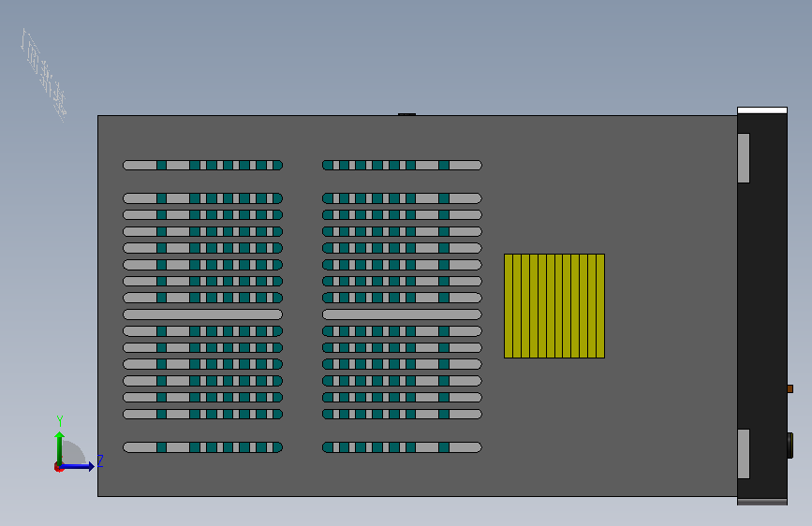This screenshot has width=812, height=526.
Task: Select the small black tab on plate's top edge
Action: (407, 114)
